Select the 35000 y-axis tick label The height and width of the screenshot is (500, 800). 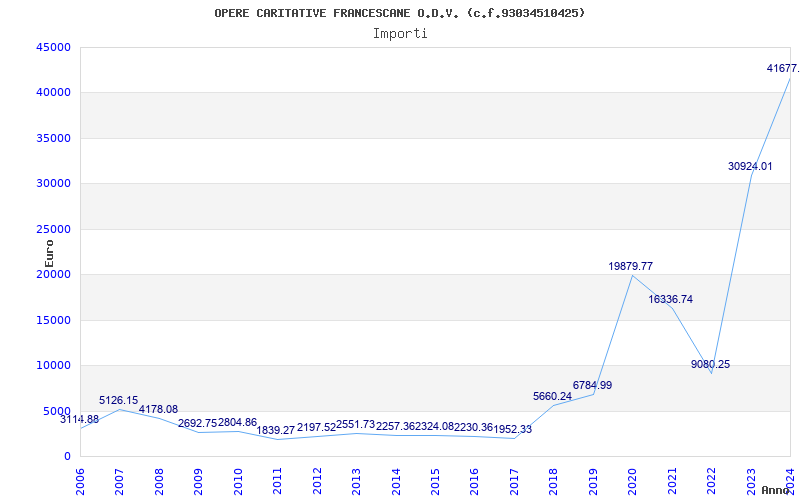point(54,138)
